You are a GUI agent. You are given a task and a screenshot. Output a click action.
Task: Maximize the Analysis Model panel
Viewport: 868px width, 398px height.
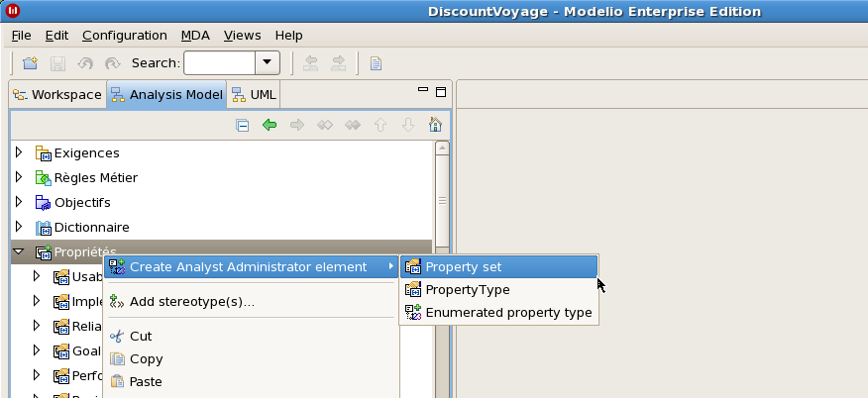pyautogui.click(x=441, y=92)
